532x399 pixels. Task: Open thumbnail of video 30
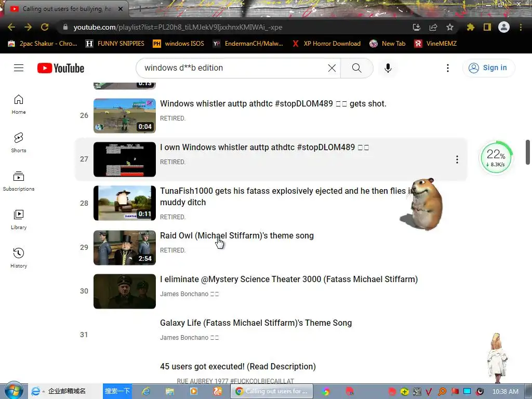tap(125, 291)
